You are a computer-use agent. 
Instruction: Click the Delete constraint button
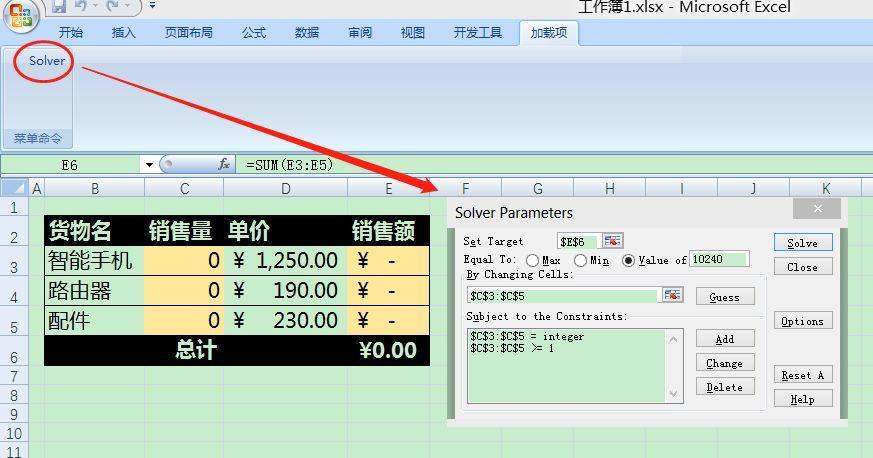[x=725, y=387]
